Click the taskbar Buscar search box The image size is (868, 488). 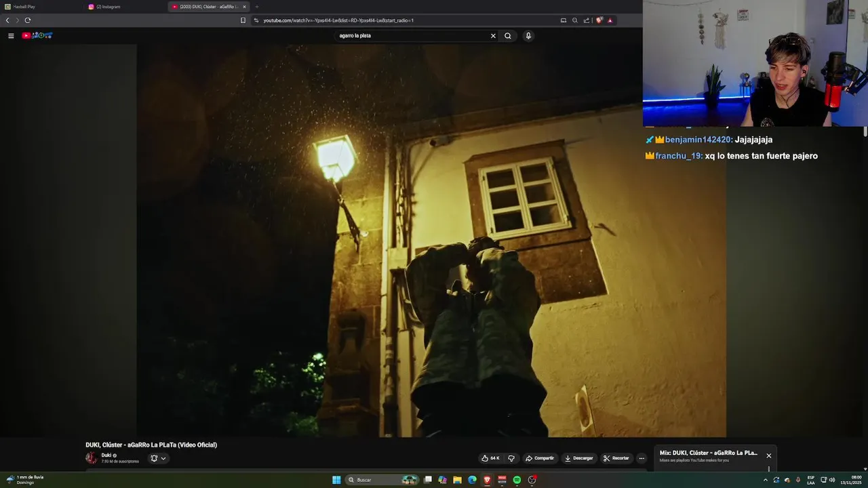382,480
